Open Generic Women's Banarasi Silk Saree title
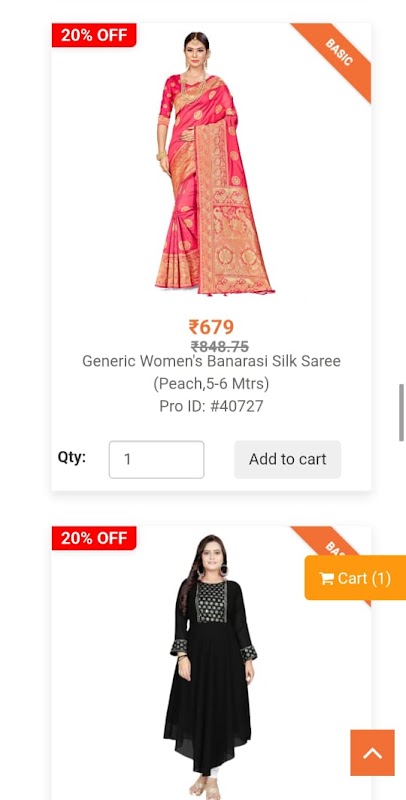Viewport: 406px width, 800px height. 211,361
